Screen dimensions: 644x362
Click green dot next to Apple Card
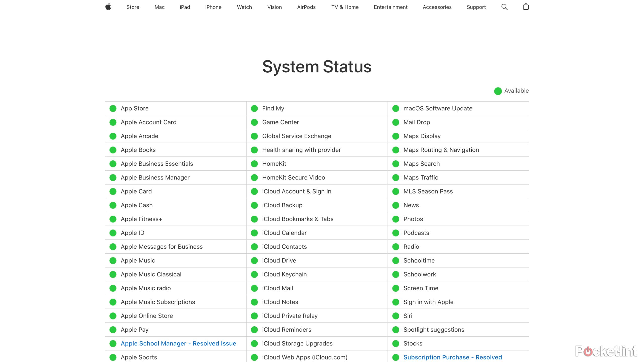pos(113,191)
